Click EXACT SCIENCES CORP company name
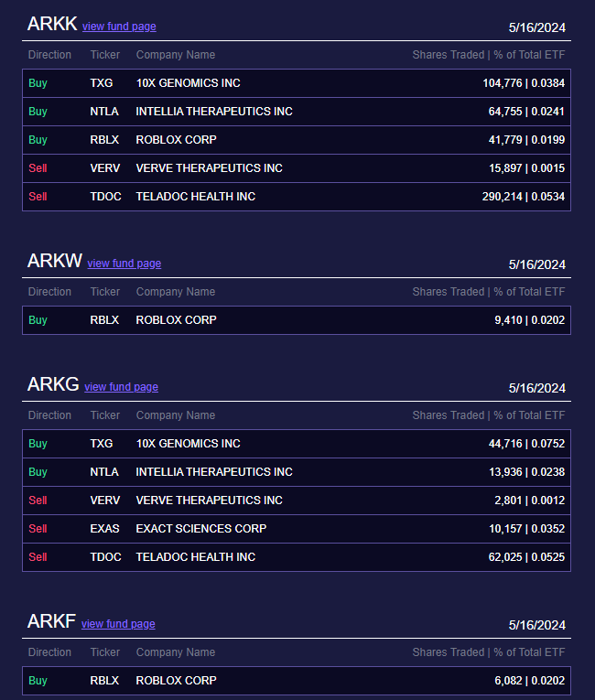Image resolution: width=595 pixels, height=700 pixels. tap(201, 529)
